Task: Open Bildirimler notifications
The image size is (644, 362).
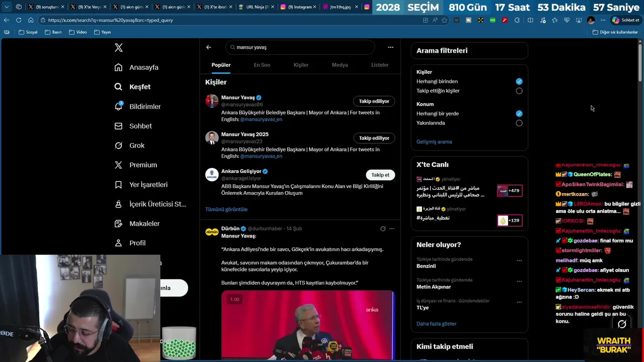Action: click(138, 107)
